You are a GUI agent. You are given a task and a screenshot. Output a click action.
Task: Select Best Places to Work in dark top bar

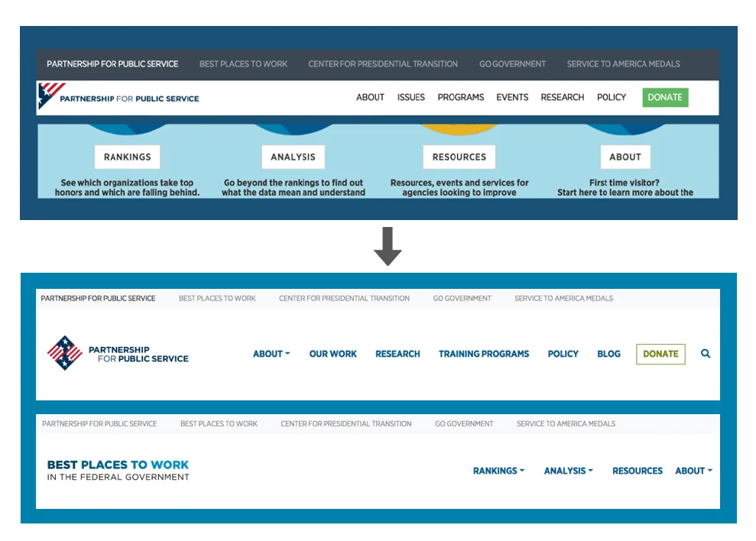pos(243,63)
